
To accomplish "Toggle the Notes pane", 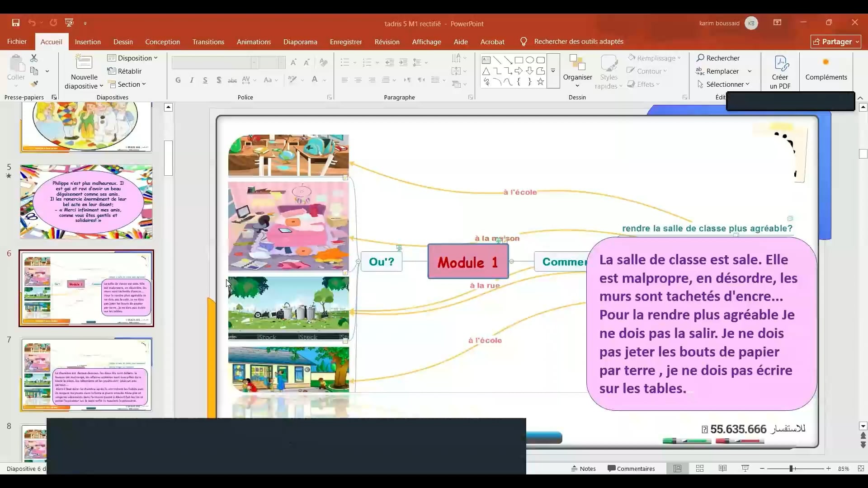I will (x=583, y=469).
